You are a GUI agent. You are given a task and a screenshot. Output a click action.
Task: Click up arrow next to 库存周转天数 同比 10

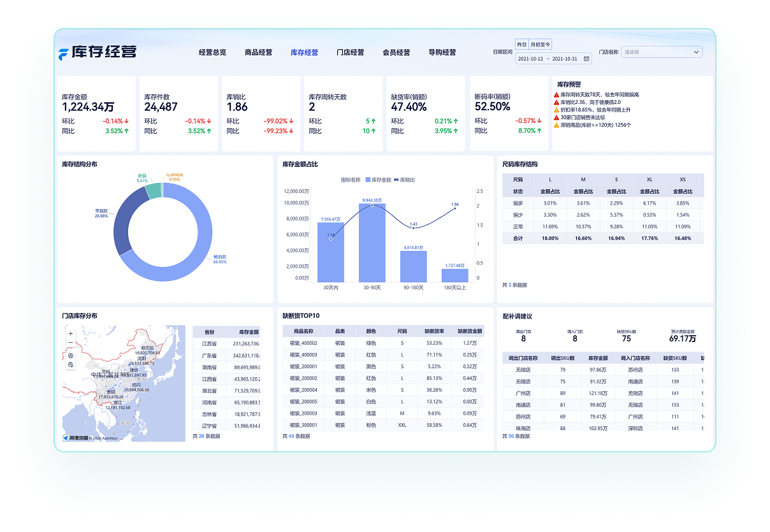[x=374, y=131]
